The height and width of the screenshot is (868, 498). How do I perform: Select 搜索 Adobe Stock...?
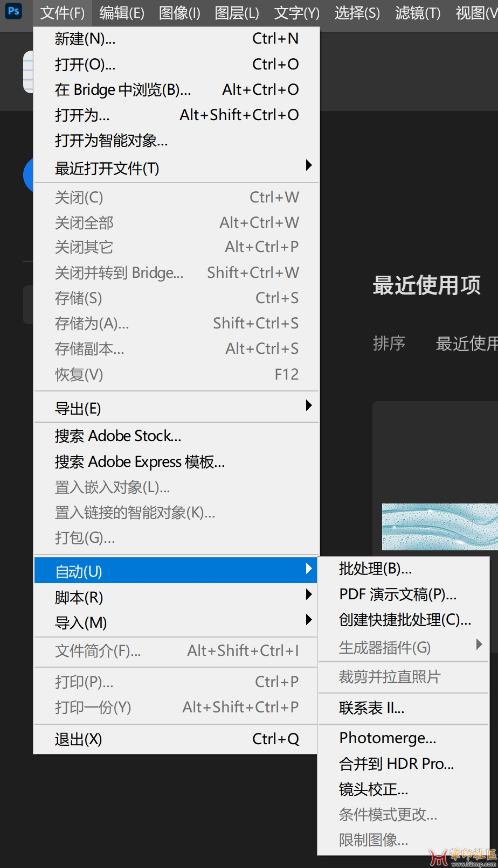[x=177, y=436]
